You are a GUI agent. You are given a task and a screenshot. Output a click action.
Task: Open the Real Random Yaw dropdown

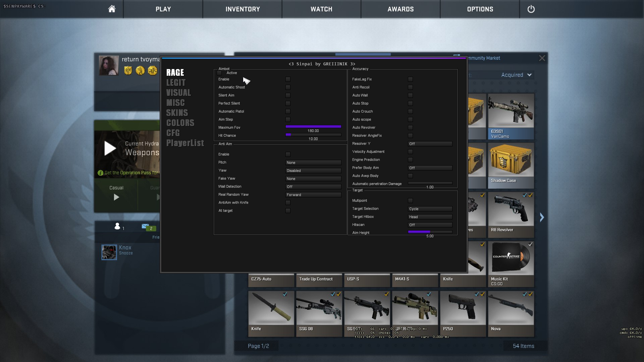313,195
